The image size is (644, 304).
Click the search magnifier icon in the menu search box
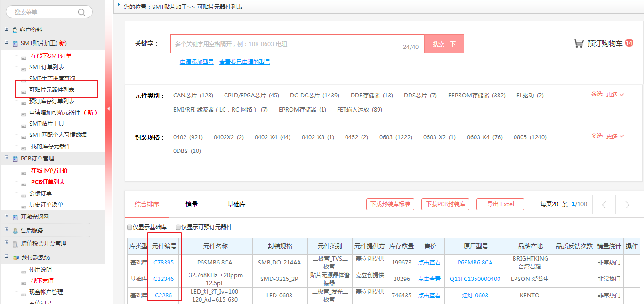[x=82, y=12]
